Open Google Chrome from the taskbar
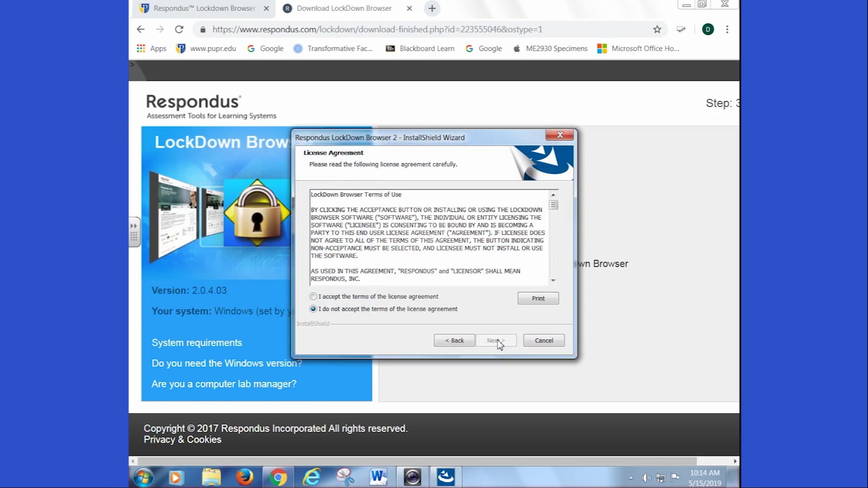The height and width of the screenshot is (488, 868). point(278,477)
